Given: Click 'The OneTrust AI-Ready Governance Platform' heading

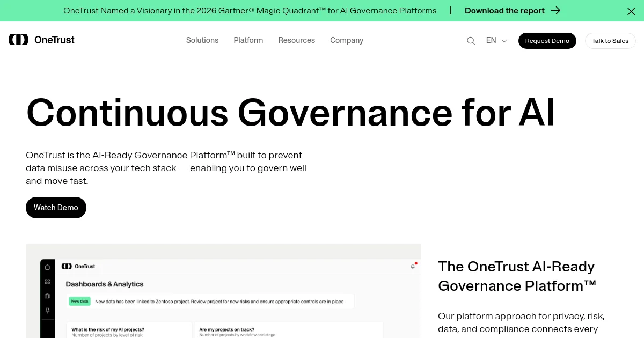Looking at the screenshot, I should point(517,276).
